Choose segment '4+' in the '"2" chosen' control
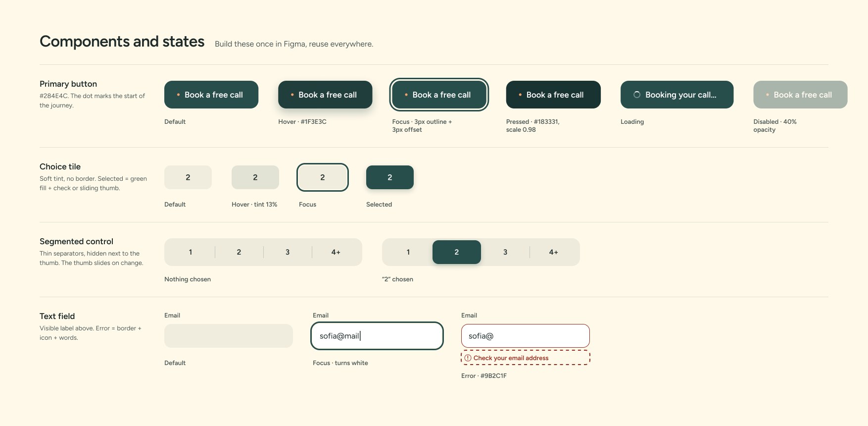Screen dimensions: 868x426 [x=554, y=252]
